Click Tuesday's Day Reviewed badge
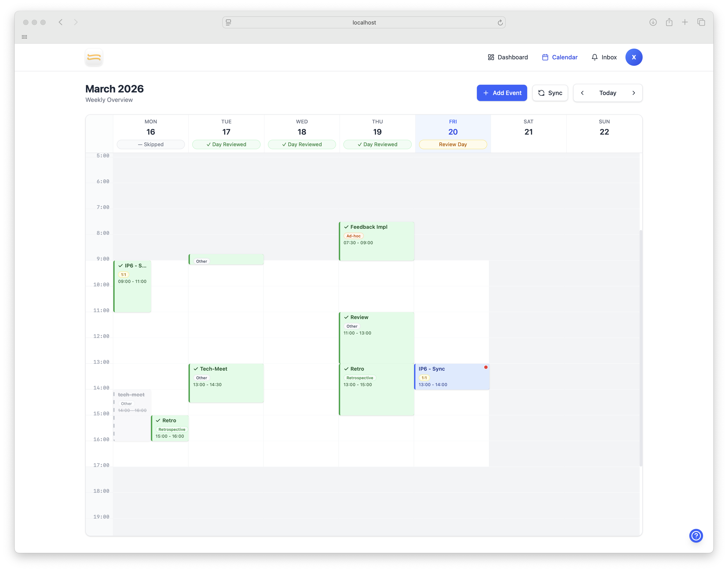This screenshot has width=728, height=571. (x=226, y=144)
